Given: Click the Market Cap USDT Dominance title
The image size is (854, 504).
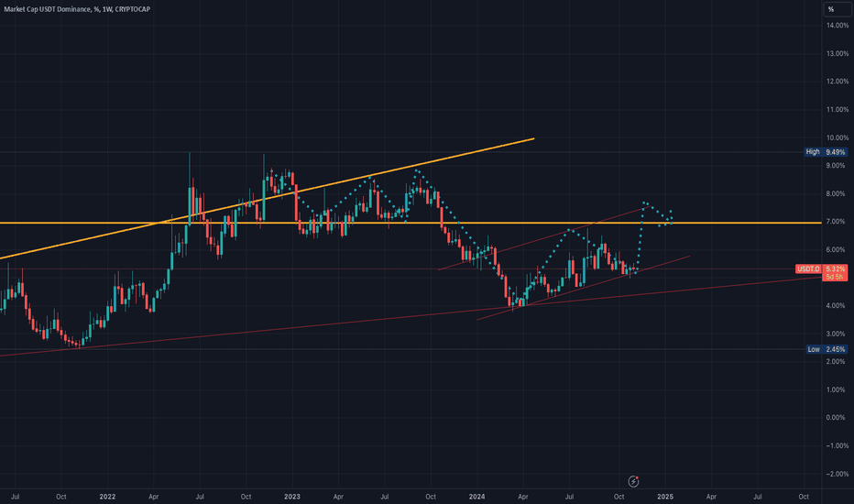Looking at the screenshot, I should coord(77,9).
